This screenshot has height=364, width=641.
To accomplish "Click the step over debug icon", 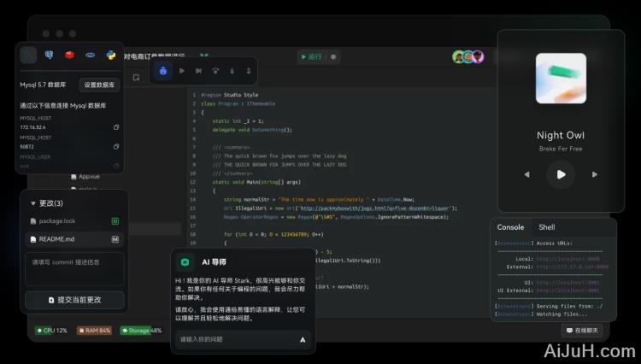I will point(215,71).
